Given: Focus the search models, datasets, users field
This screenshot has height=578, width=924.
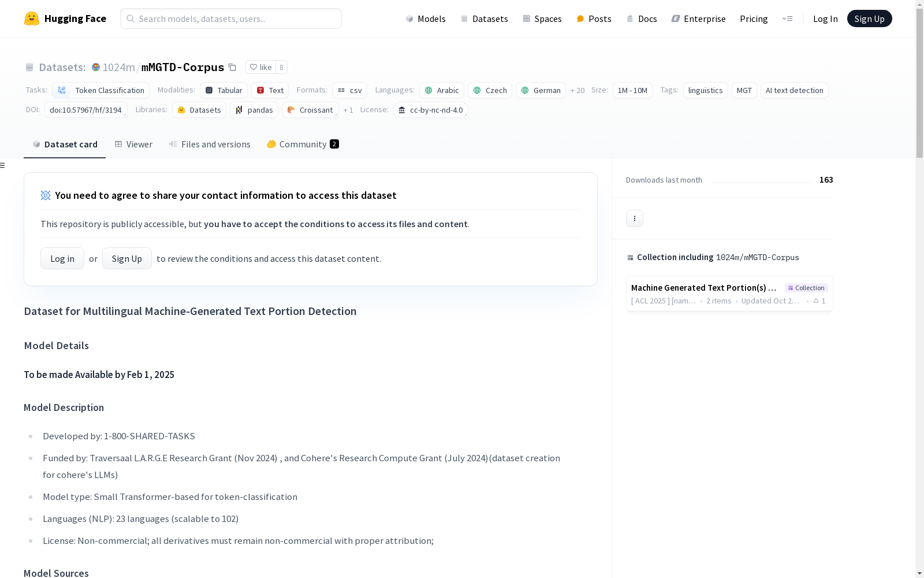Looking at the screenshot, I should [231, 18].
